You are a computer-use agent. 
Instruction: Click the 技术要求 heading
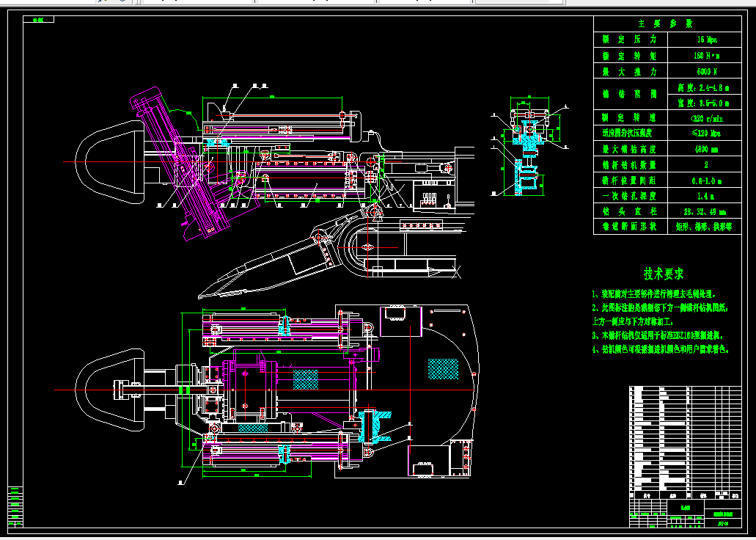click(664, 274)
